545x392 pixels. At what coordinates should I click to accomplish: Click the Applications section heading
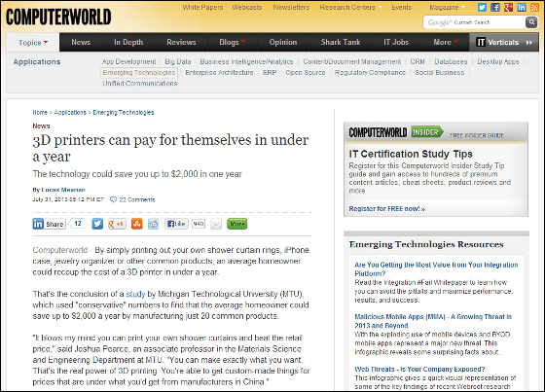pyautogui.click(x=37, y=62)
